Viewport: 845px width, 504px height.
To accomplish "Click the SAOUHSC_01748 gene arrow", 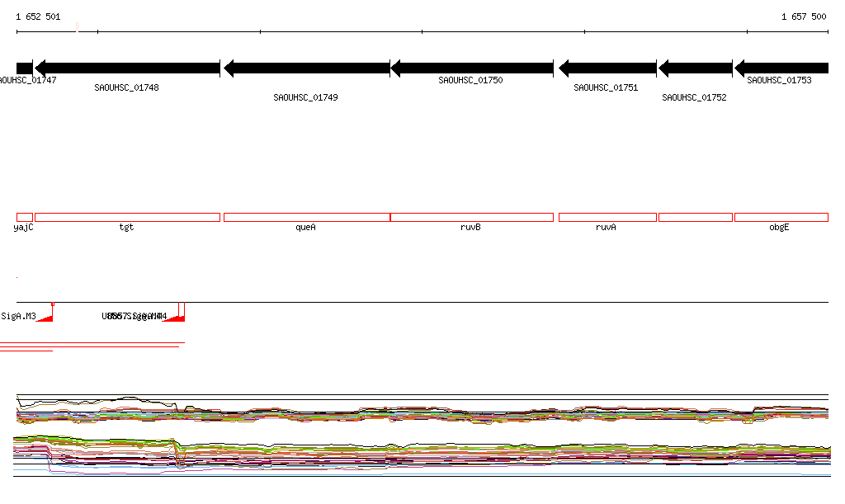I will tap(127, 68).
